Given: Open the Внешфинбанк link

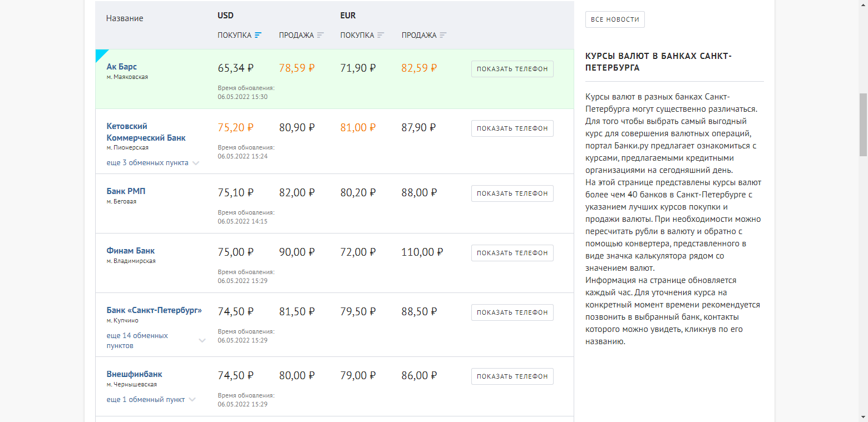Looking at the screenshot, I should pyautogui.click(x=134, y=374).
